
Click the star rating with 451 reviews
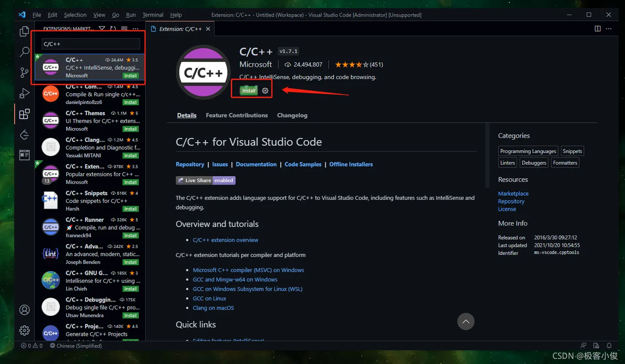tap(359, 65)
